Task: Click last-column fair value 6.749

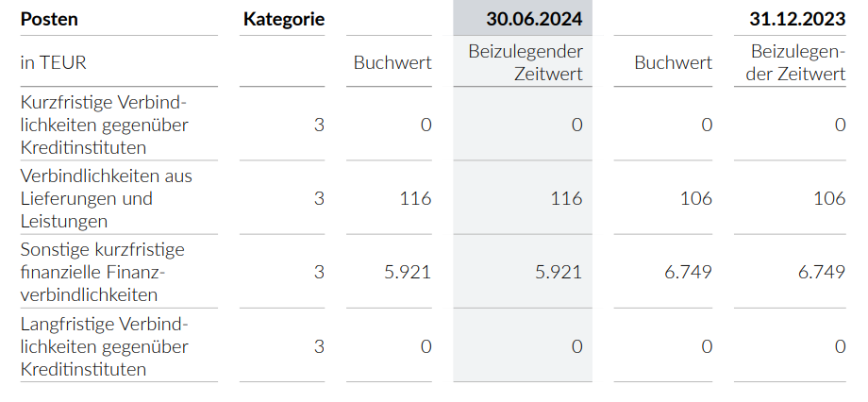Action: pos(821,272)
